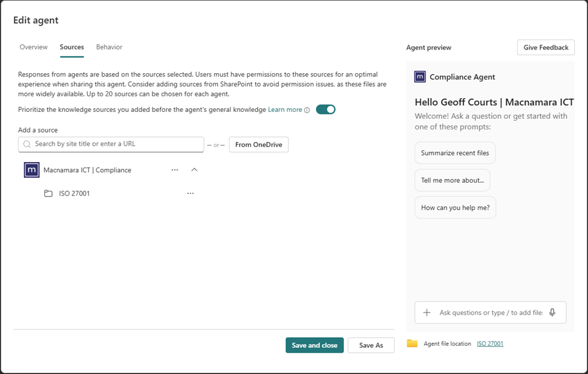Switch to the Overview tab

point(34,47)
